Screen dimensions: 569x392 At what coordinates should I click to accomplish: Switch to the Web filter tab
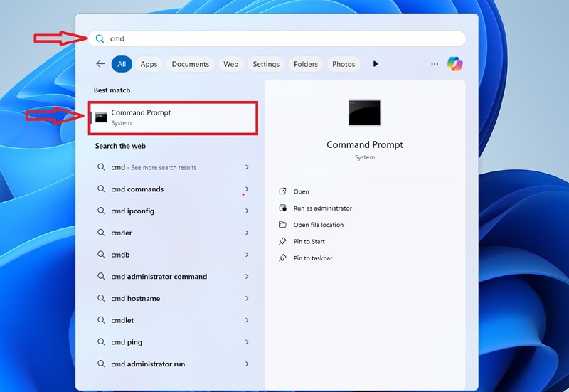[x=230, y=64]
